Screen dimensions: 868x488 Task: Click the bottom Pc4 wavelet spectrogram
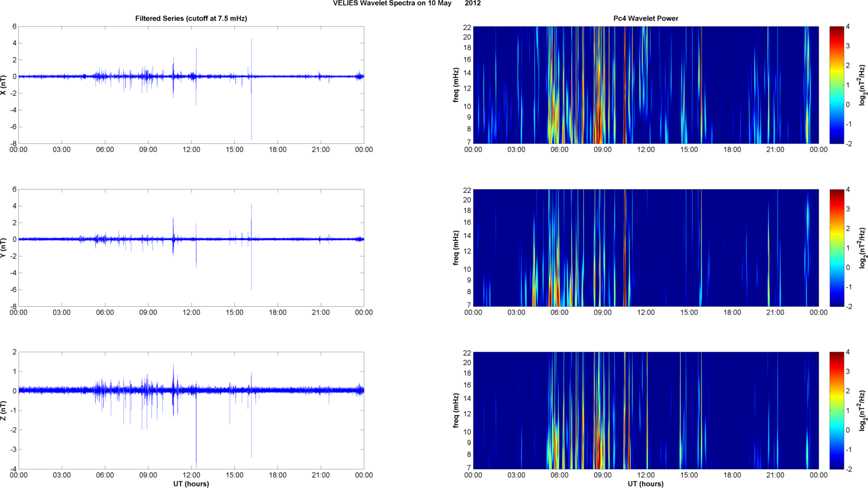coord(646,411)
